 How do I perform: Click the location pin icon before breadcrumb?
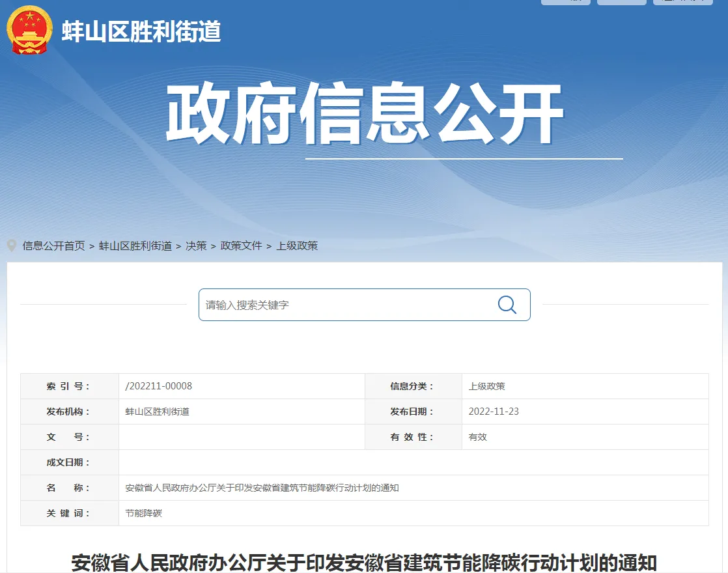[12, 245]
